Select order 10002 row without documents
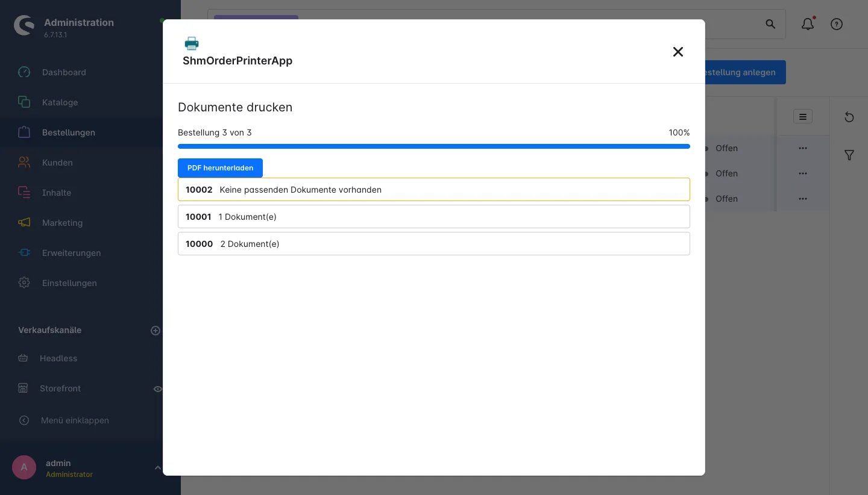Viewport: 868px width, 495px height. (434, 190)
